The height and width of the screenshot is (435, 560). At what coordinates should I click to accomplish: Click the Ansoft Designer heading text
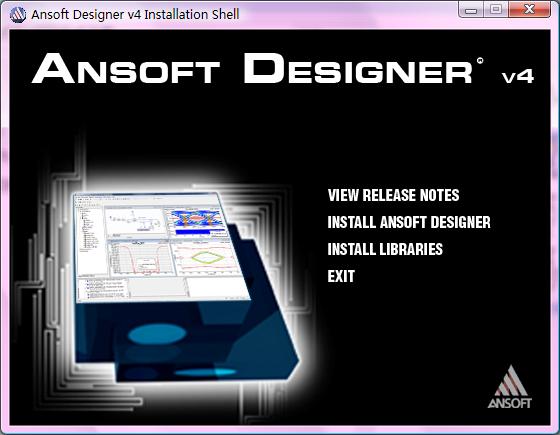tap(252, 69)
